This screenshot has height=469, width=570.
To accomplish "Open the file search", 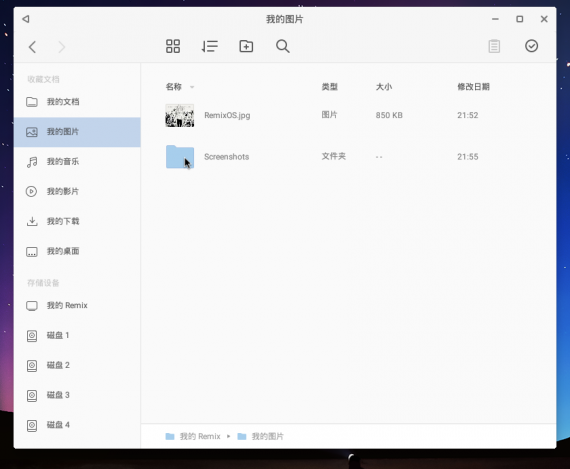I will coord(282,46).
